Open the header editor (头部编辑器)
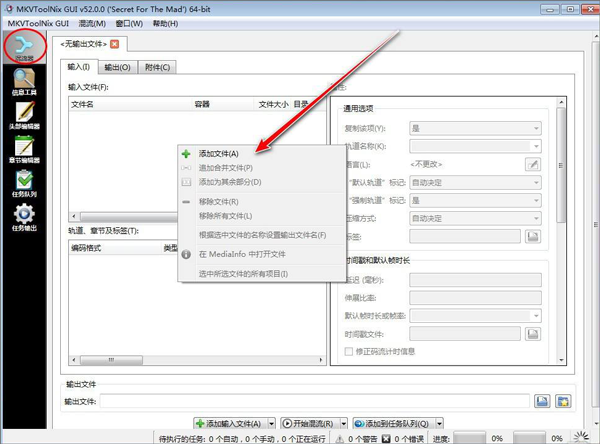The width and height of the screenshot is (600, 444). 24,115
